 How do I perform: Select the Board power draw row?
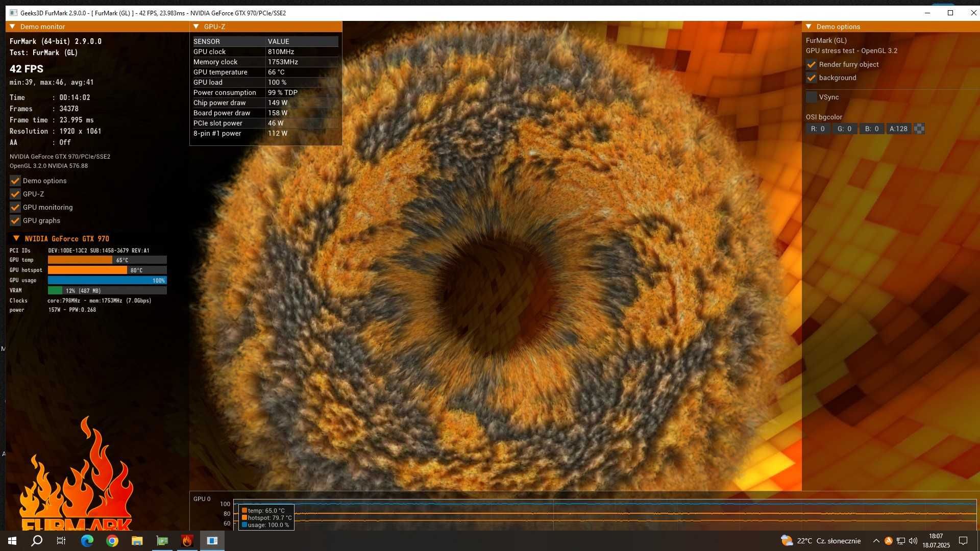(x=265, y=113)
